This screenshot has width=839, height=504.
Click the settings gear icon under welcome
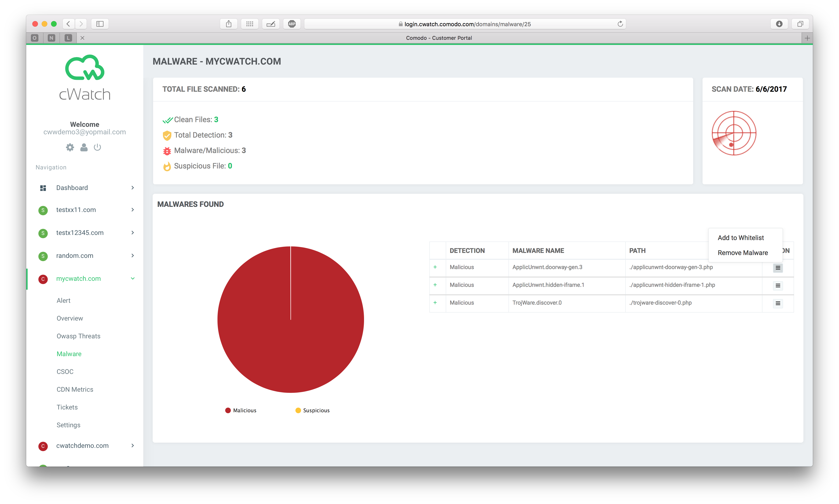(x=70, y=147)
